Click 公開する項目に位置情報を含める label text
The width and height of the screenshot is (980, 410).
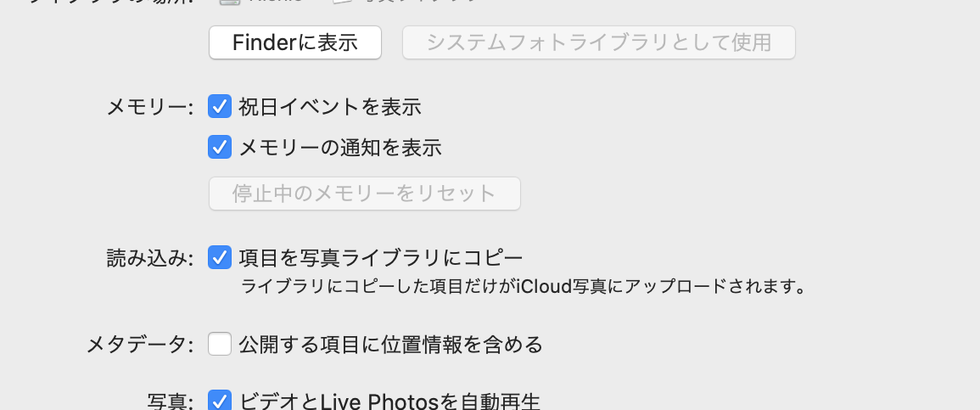click(390, 345)
